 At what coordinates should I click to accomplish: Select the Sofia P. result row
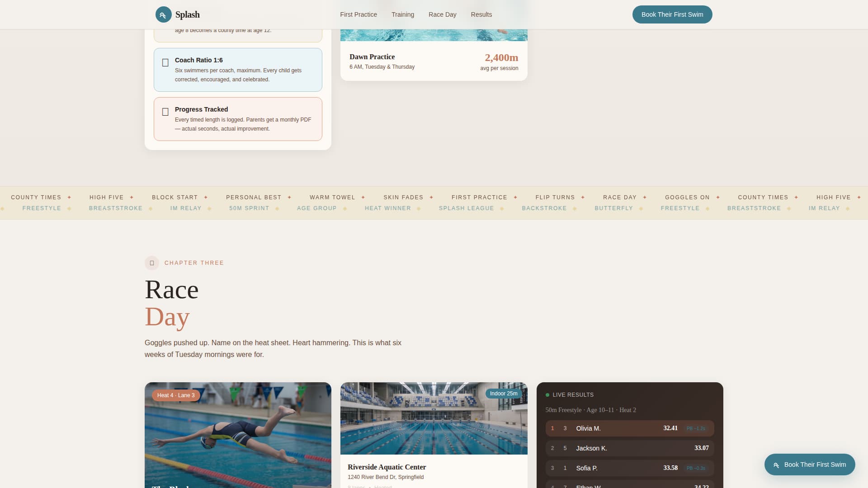pos(630,468)
